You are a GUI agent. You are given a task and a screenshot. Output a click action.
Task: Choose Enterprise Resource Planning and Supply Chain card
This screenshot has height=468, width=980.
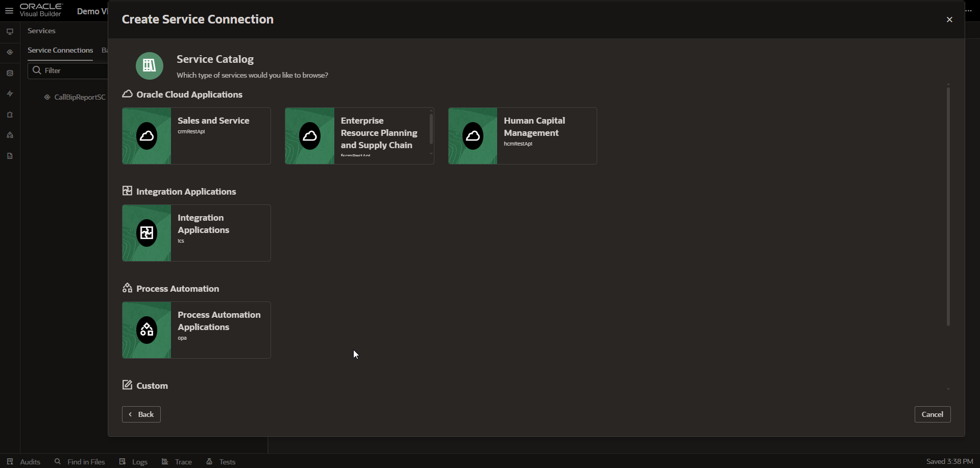359,136
